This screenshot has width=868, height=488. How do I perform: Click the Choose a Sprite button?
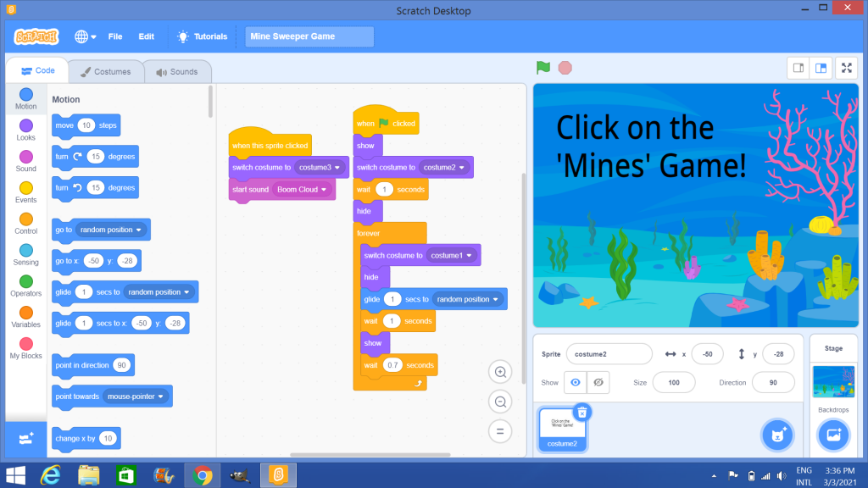coord(776,435)
